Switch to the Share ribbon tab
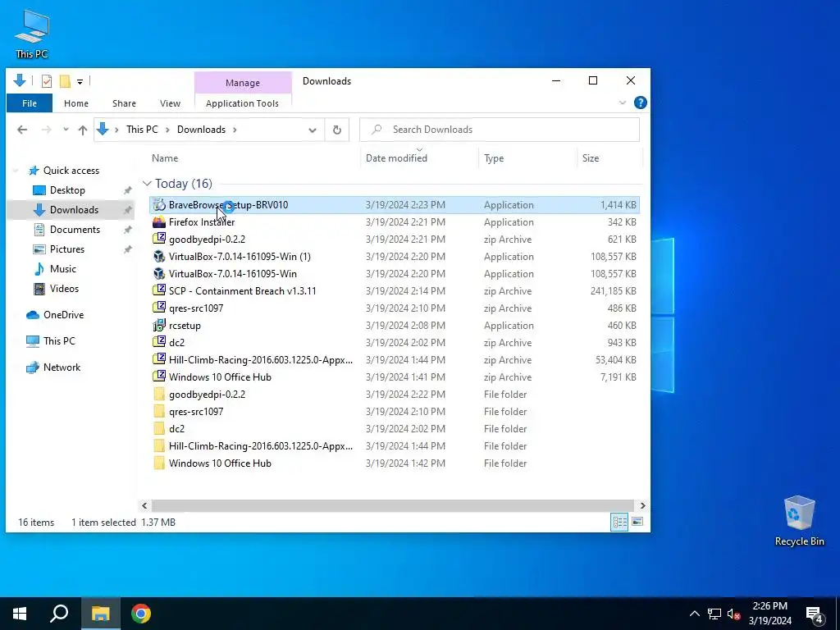Image resolution: width=840 pixels, height=630 pixels. point(125,103)
